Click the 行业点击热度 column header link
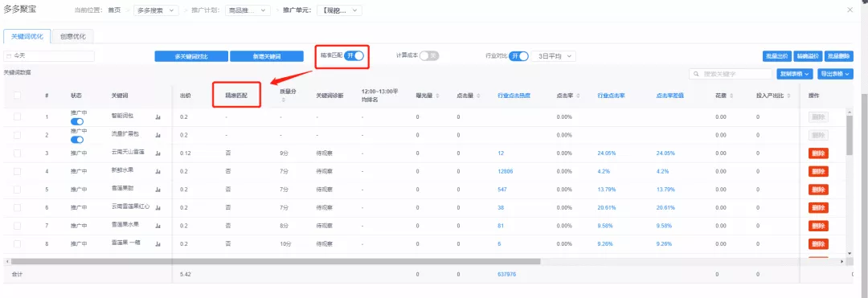Viewport: 868px width, 298px height. 514,96
